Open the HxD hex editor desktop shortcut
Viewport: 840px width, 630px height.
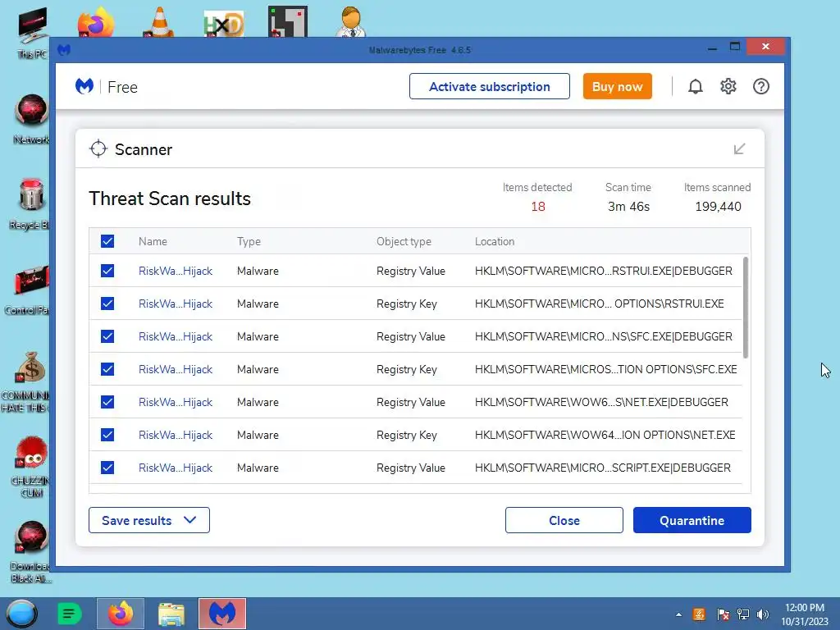coord(223,24)
